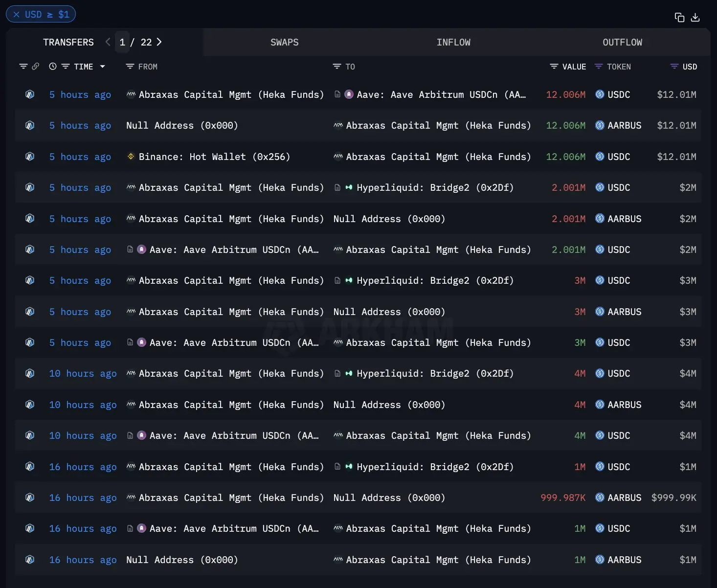Click Arbitrum chain icon in Binance row

pyautogui.click(x=30, y=157)
